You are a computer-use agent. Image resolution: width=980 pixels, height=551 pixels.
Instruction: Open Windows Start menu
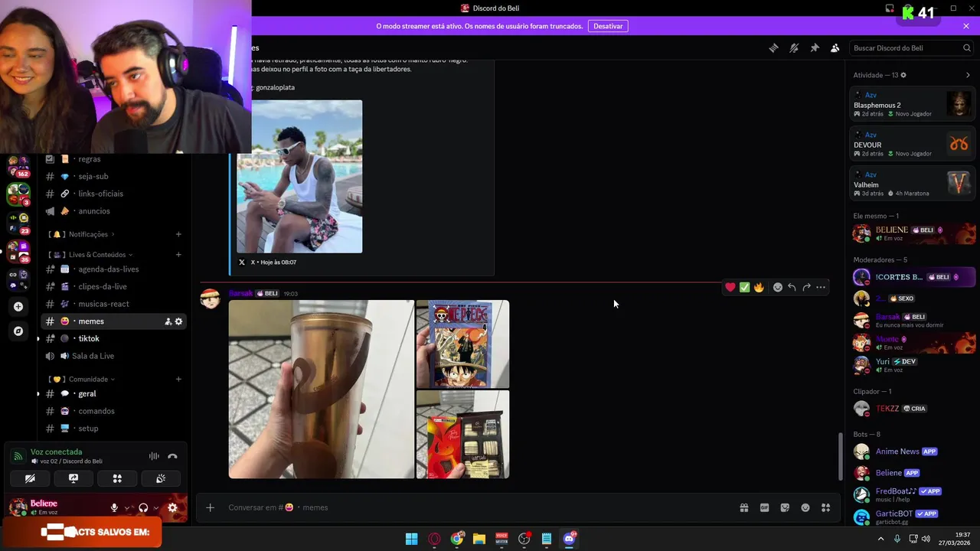(x=411, y=539)
